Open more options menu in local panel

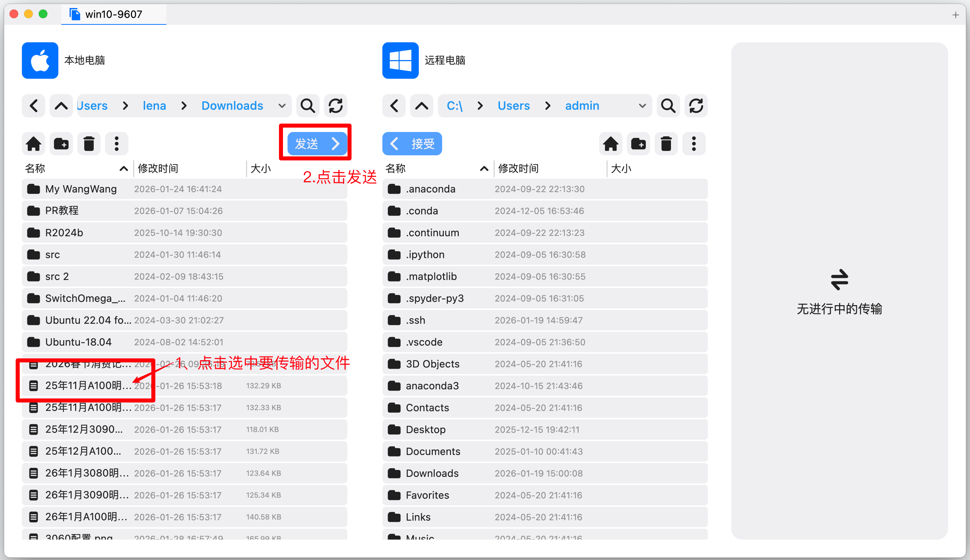(x=117, y=143)
